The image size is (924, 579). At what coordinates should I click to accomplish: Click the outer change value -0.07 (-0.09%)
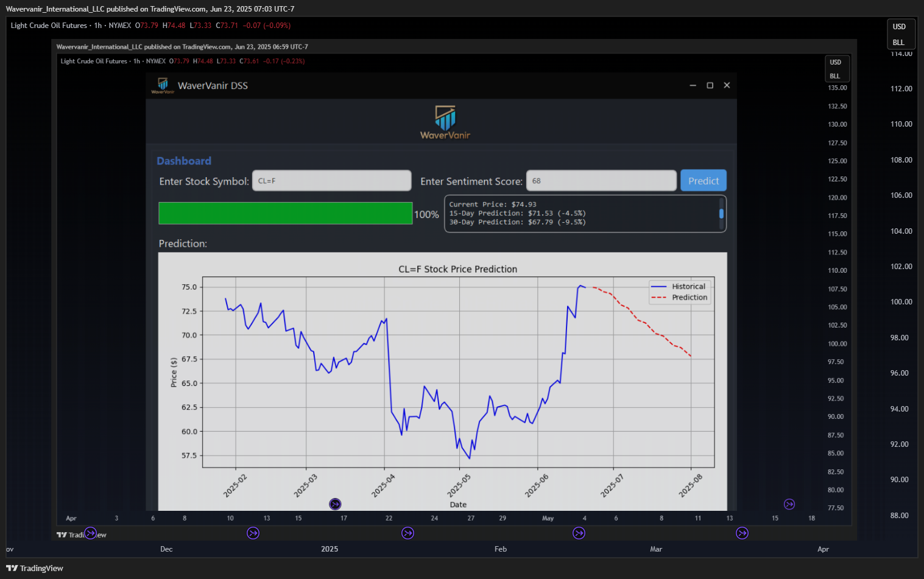pyautogui.click(x=267, y=26)
